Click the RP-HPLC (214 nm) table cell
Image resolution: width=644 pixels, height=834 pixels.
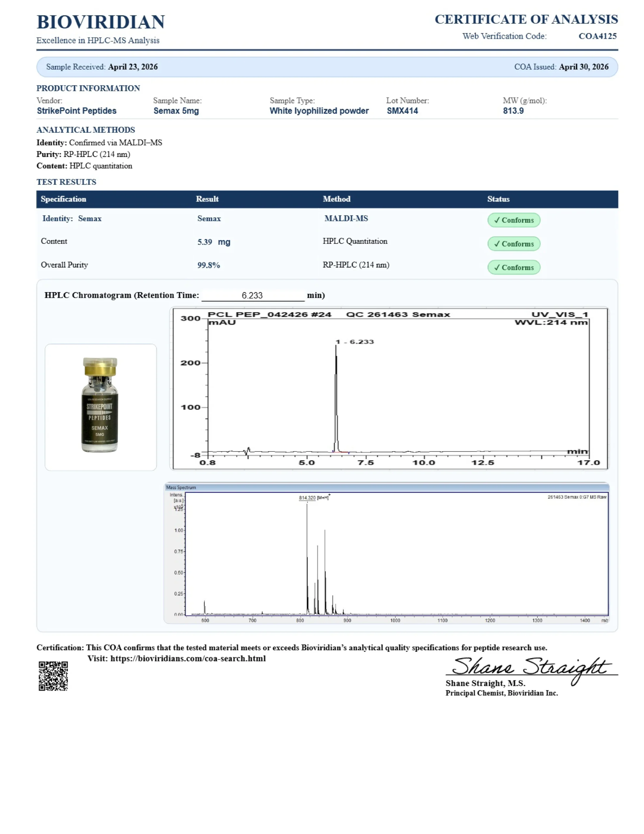coord(356,265)
